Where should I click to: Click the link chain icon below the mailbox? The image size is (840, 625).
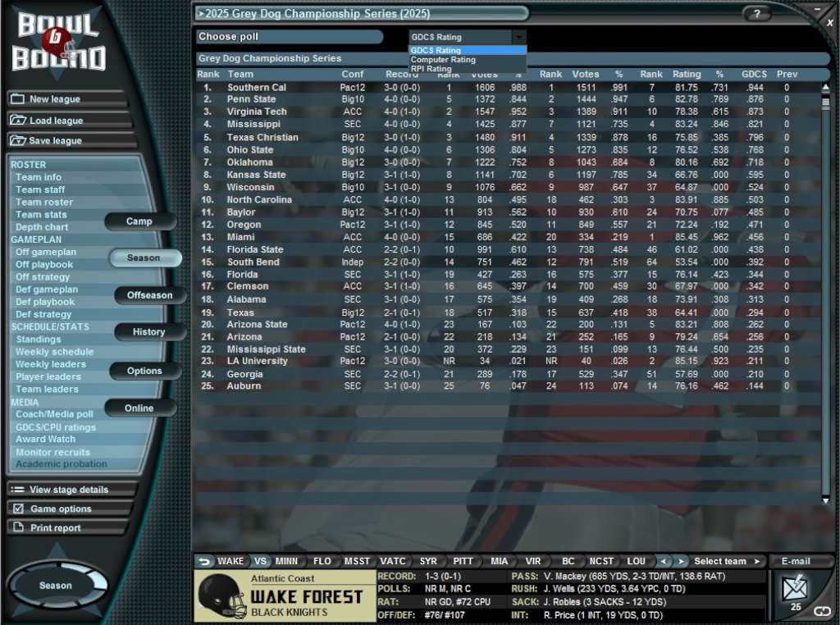point(824,610)
